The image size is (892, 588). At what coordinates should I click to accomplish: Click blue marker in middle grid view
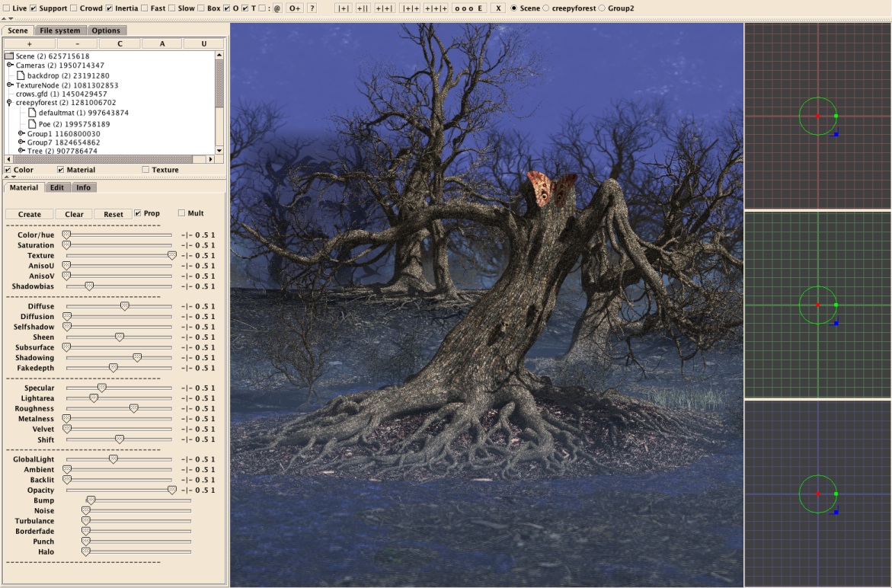836,323
